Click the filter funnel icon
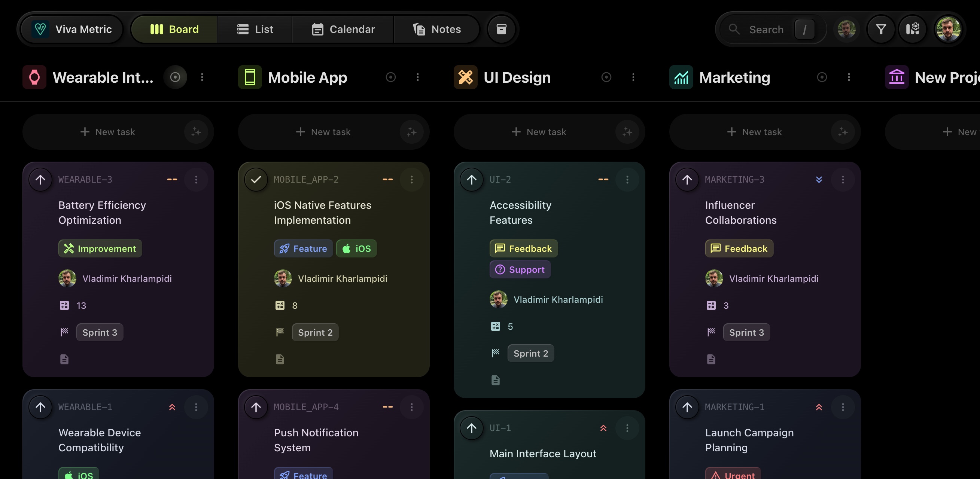 tap(881, 29)
